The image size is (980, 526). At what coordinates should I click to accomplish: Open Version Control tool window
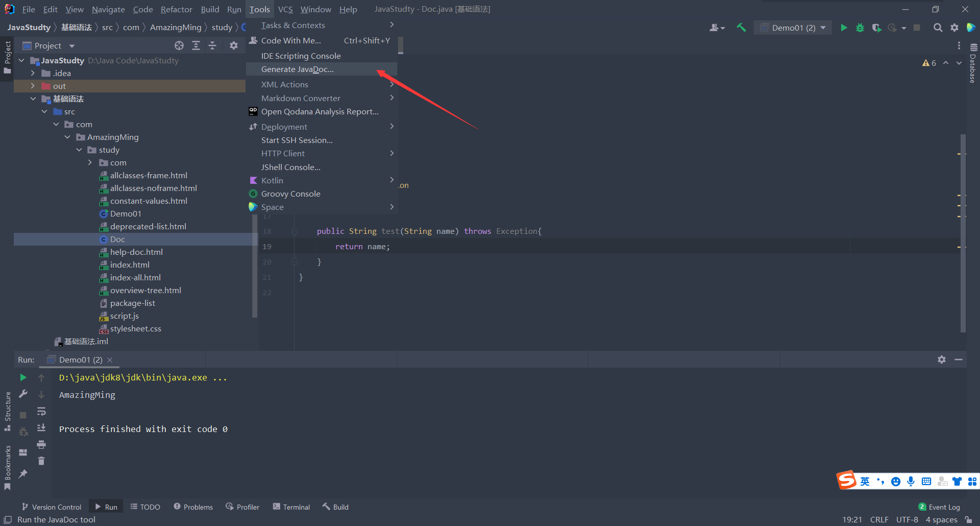(x=52, y=507)
